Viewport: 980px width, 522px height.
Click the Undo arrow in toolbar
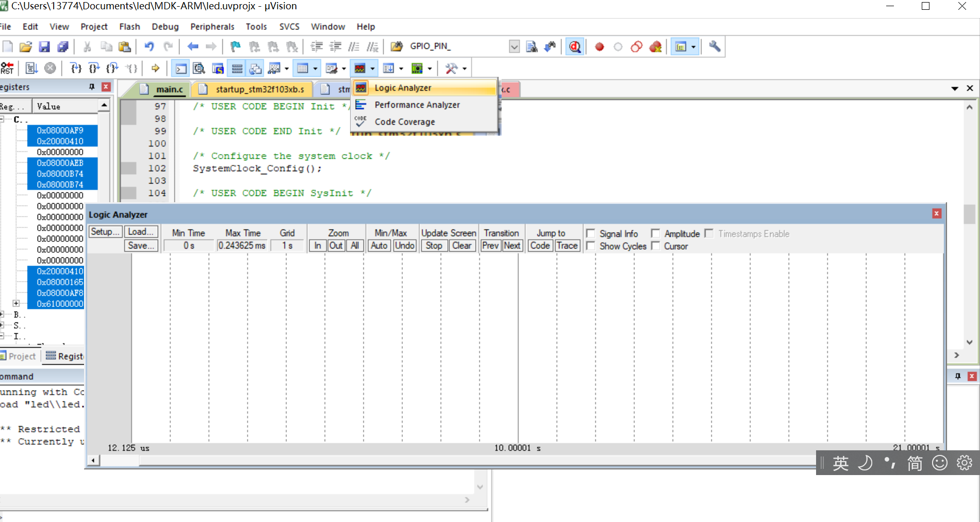(x=149, y=47)
